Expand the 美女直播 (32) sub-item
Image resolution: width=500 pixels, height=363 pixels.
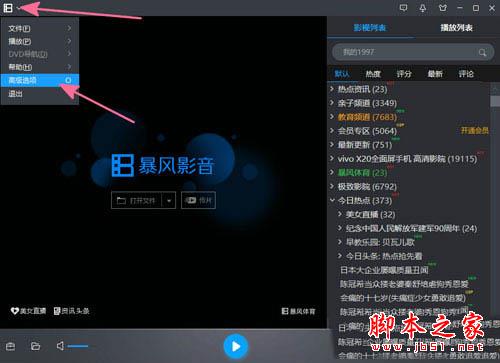point(340,214)
